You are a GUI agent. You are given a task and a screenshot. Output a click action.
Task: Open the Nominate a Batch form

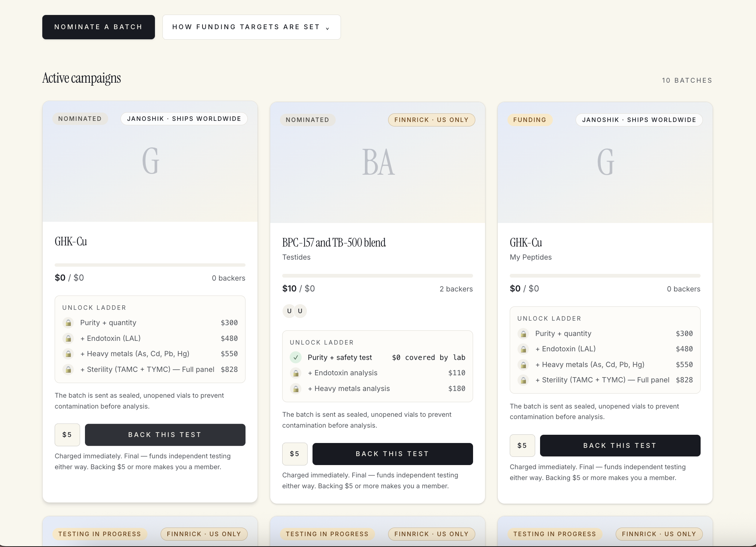[98, 27]
